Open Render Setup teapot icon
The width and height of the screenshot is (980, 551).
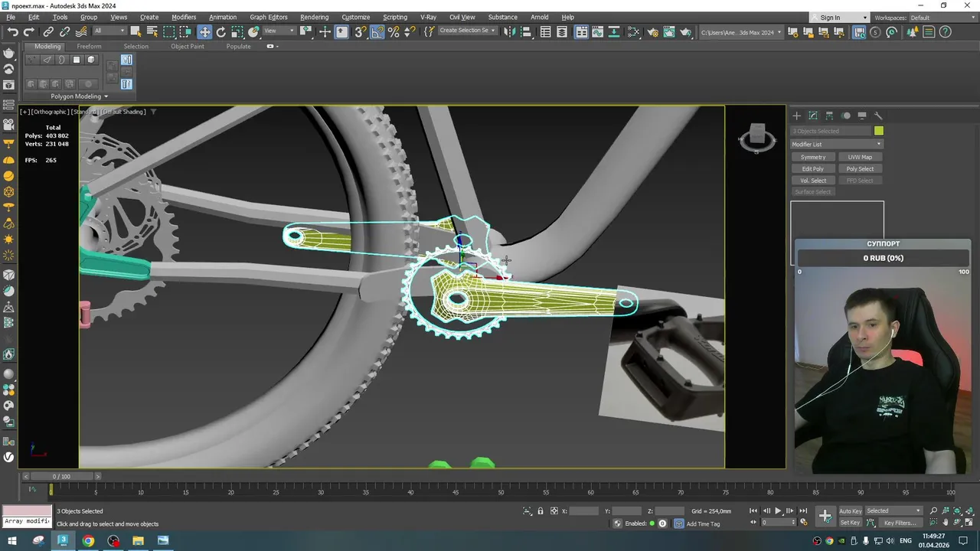pyautogui.click(x=653, y=31)
